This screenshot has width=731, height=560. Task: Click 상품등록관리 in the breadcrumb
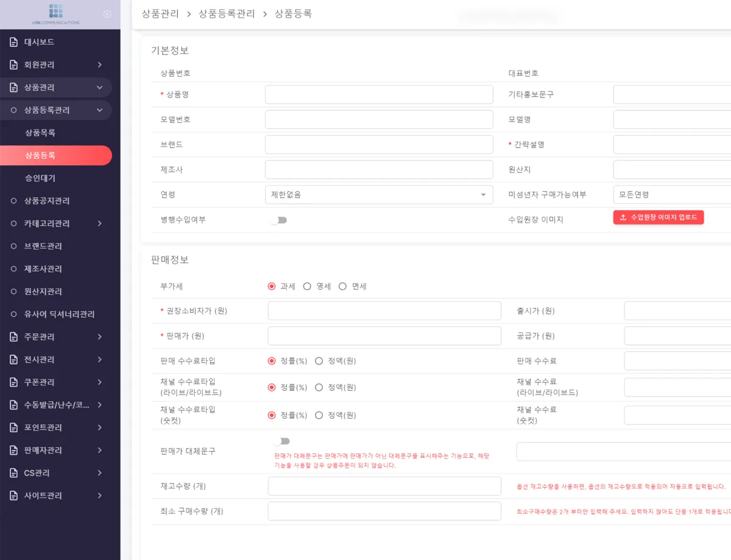pyautogui.click(x=227, y=13)
